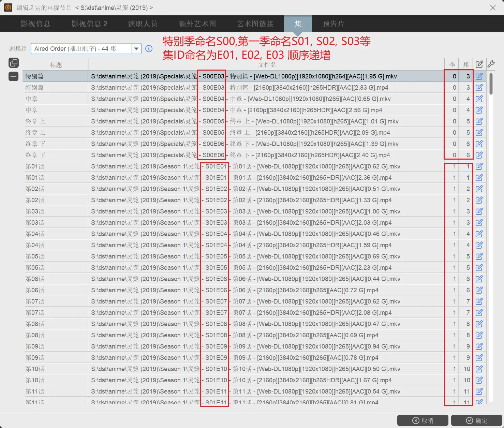The width and height of the screenshot is (504, 428).
Task: Open the 演职人员 tab
Action: (143, 24)
